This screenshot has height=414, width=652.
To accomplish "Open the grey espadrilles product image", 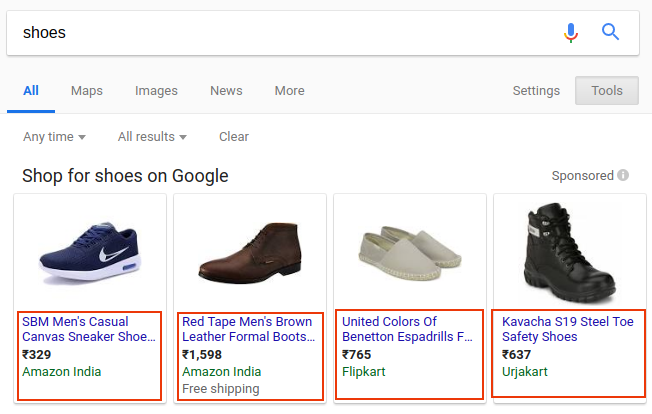I will pos(410,252).
